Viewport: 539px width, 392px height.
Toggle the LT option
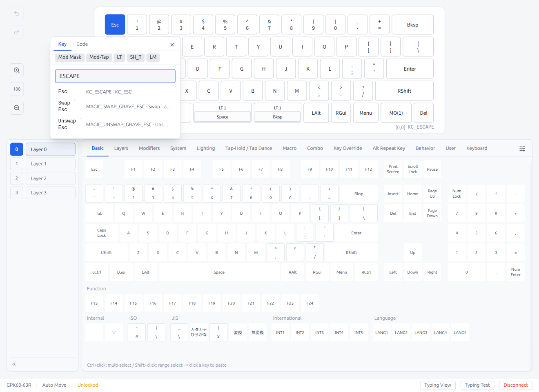[119, 57]
